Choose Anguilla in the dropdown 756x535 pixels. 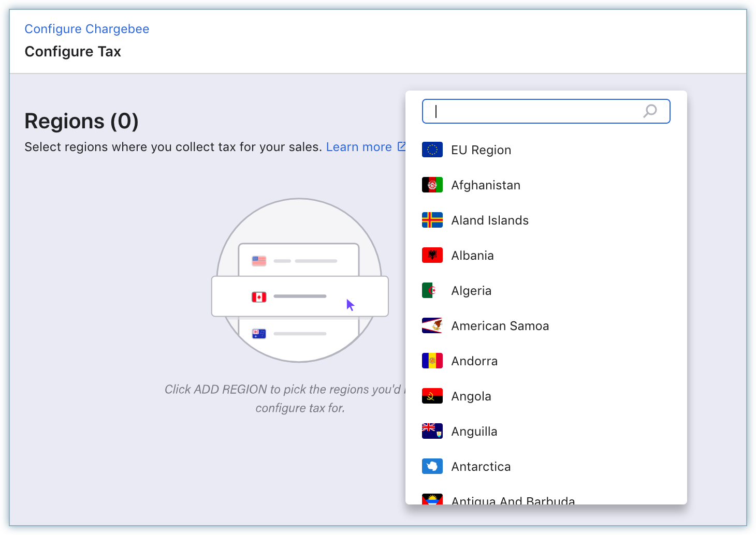pos(546,431)
